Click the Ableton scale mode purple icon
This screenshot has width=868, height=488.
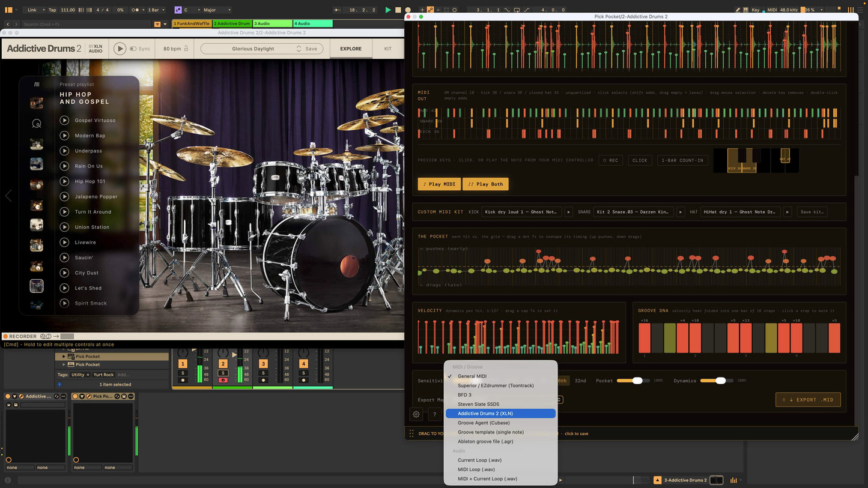[178, 10]
